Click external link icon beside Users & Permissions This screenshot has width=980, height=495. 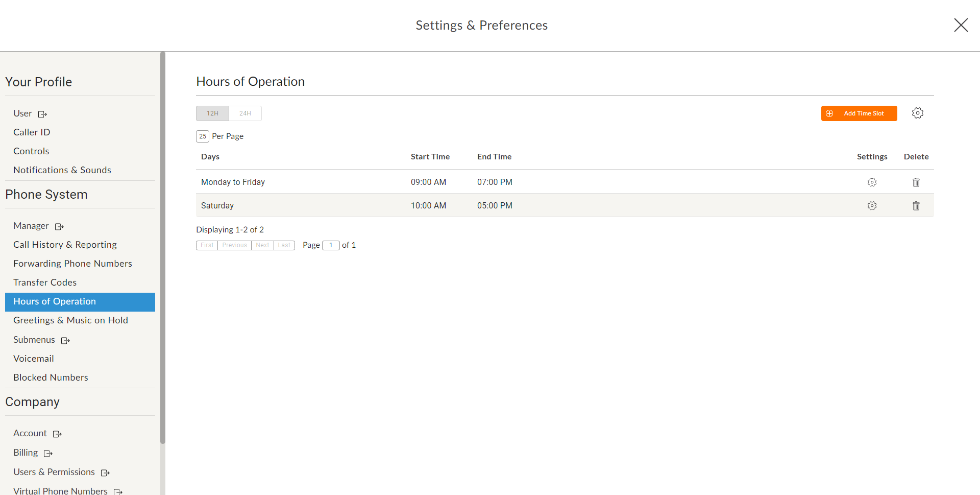pyautogui.click(x=105, y=473)
